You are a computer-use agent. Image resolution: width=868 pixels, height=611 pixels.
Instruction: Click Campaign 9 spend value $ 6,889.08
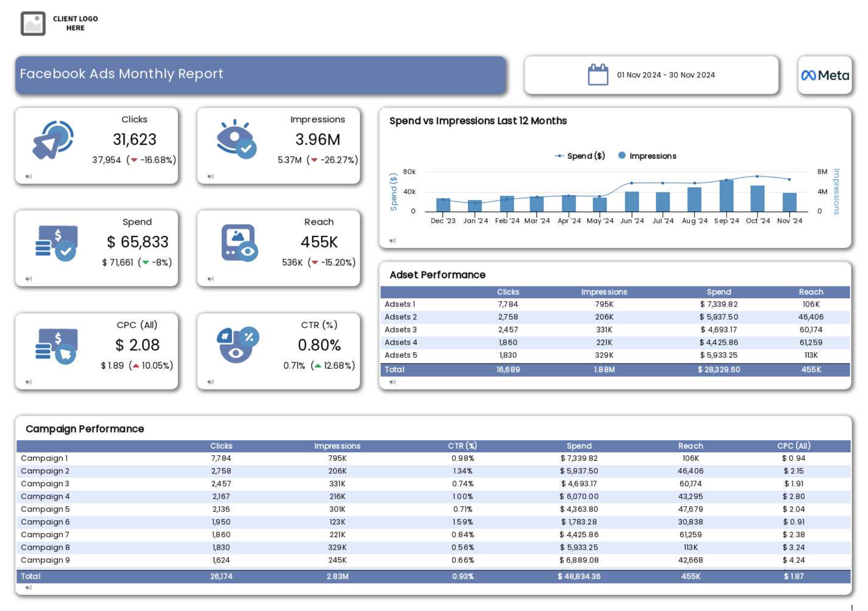(x=579, y=560)
